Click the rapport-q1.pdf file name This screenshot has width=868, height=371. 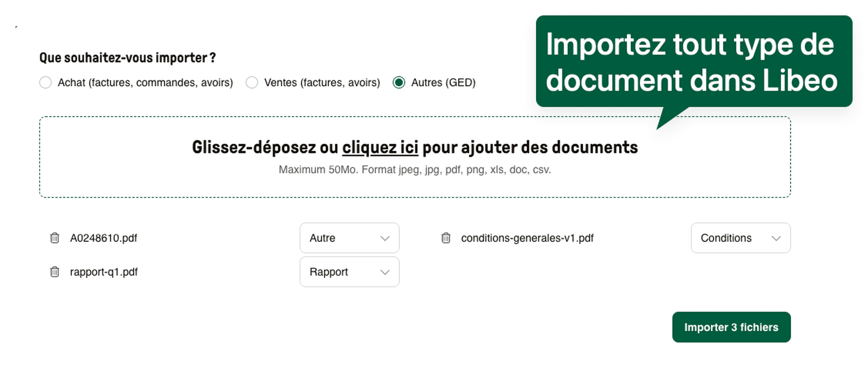pyautogui.click(x=104, y=272)
